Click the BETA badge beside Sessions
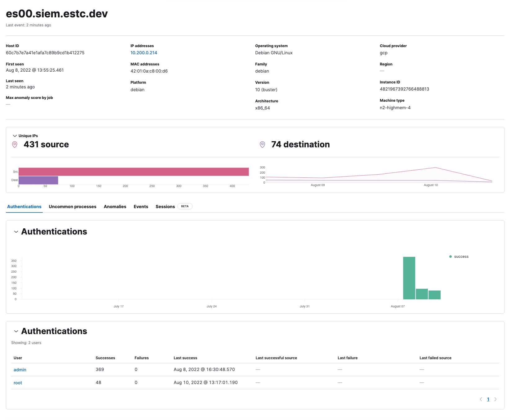 point(185,206)
